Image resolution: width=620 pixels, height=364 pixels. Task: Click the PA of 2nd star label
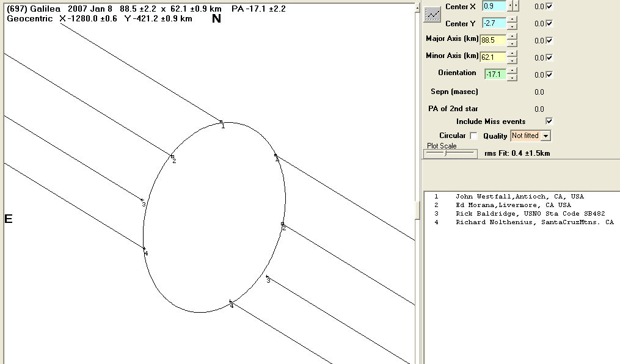point(453,108)
